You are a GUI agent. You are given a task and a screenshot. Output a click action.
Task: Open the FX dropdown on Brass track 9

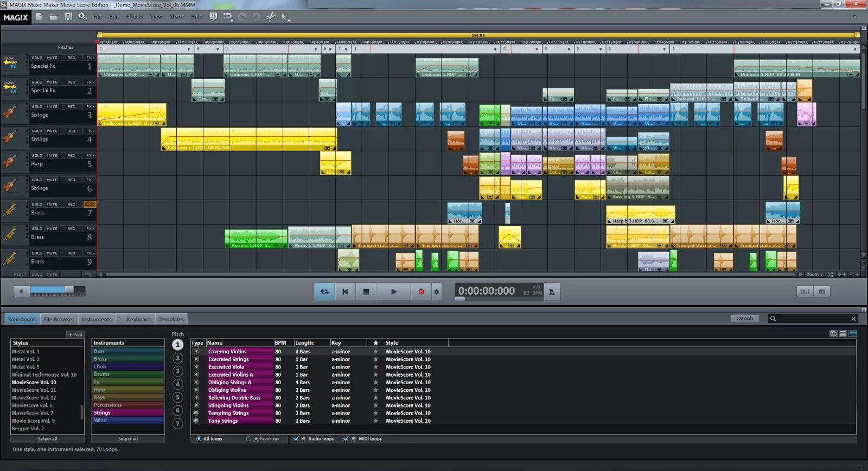(x=90, y=253)
